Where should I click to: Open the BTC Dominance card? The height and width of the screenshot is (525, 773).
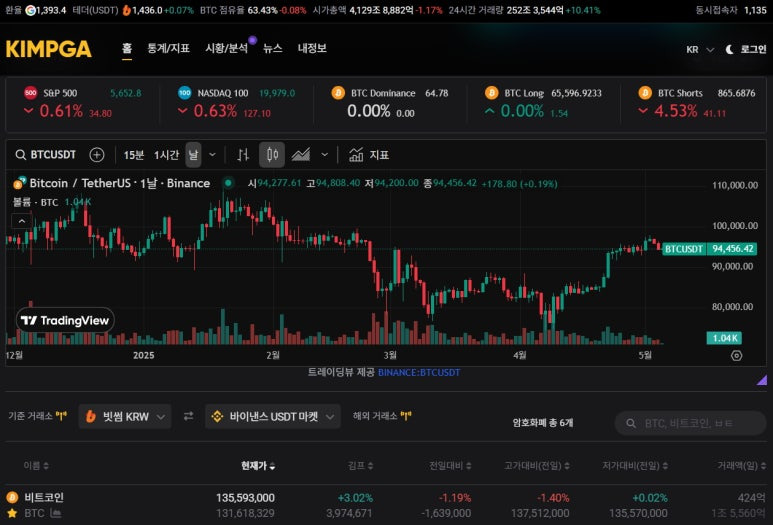(x=390, y=103)
